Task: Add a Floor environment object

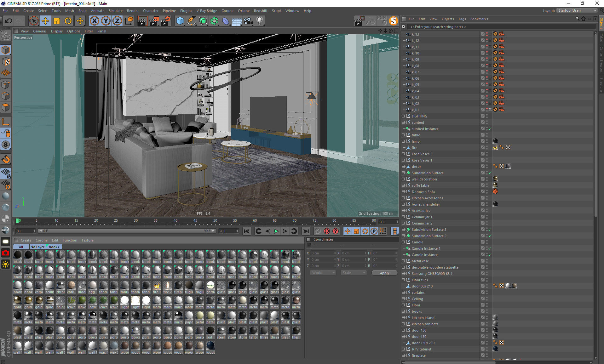Action: point(237,21)
